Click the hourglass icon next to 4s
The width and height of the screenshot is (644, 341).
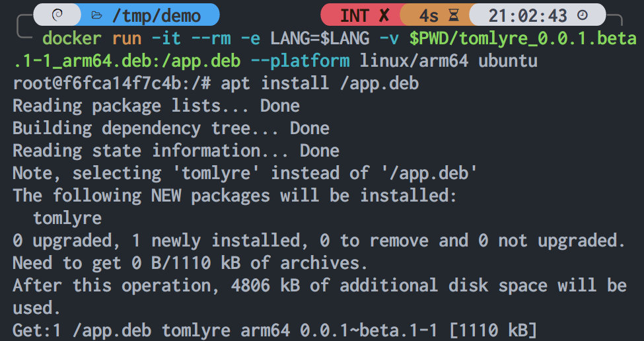click(453, 16)
